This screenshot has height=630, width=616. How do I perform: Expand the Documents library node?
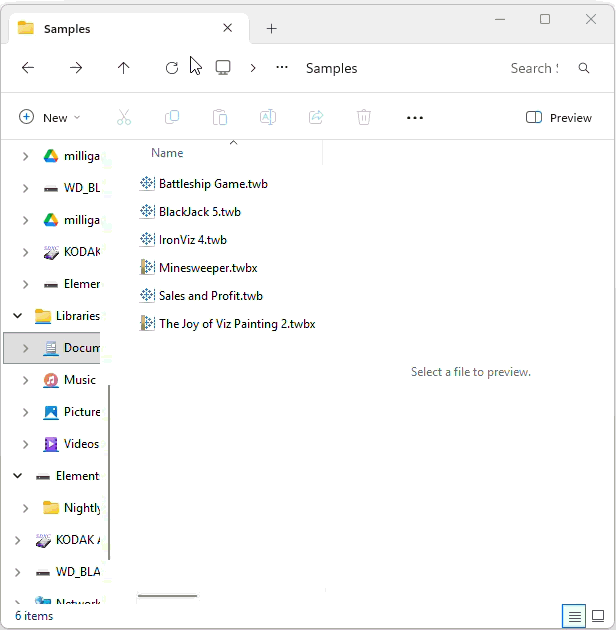click(25, 348)
